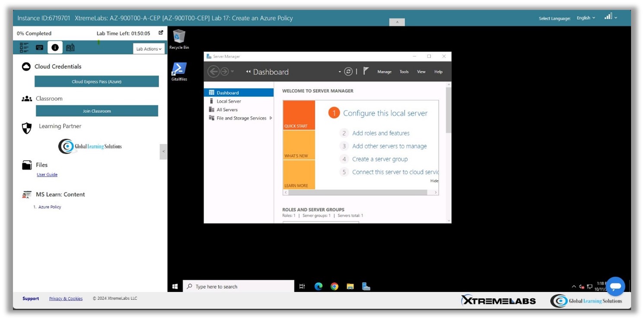Launch Microsoft Edge from the taskbar

319,286
